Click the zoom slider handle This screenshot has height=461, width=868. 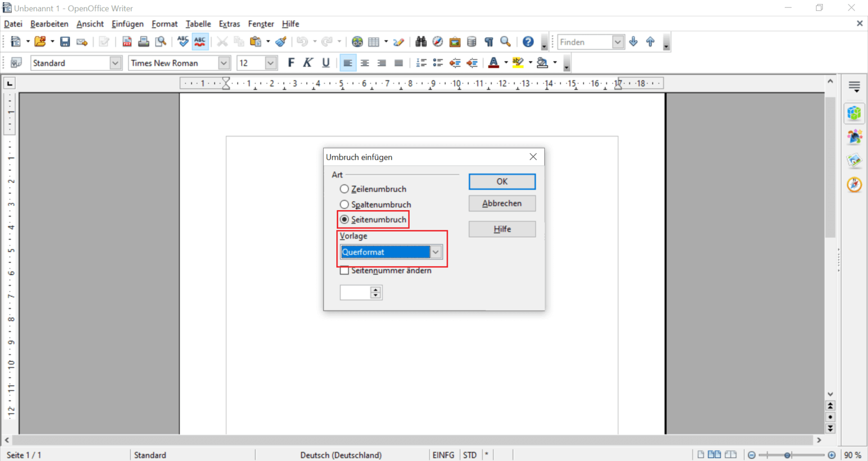787,455
